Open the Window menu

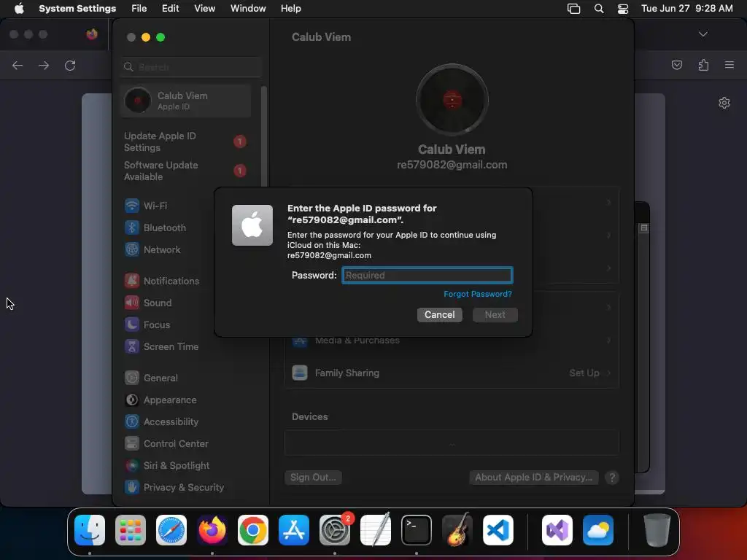tap(248, 9)
